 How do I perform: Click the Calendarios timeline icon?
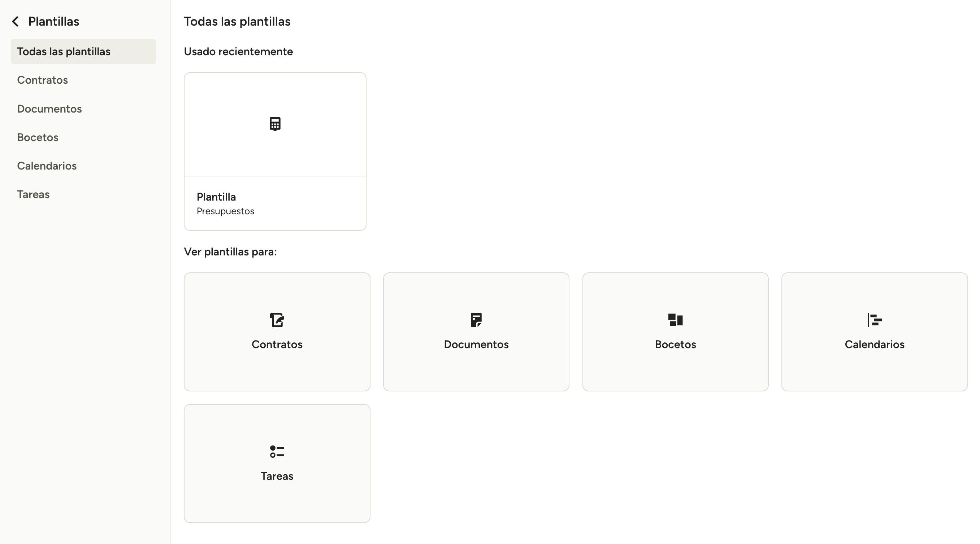coord(874,320)
